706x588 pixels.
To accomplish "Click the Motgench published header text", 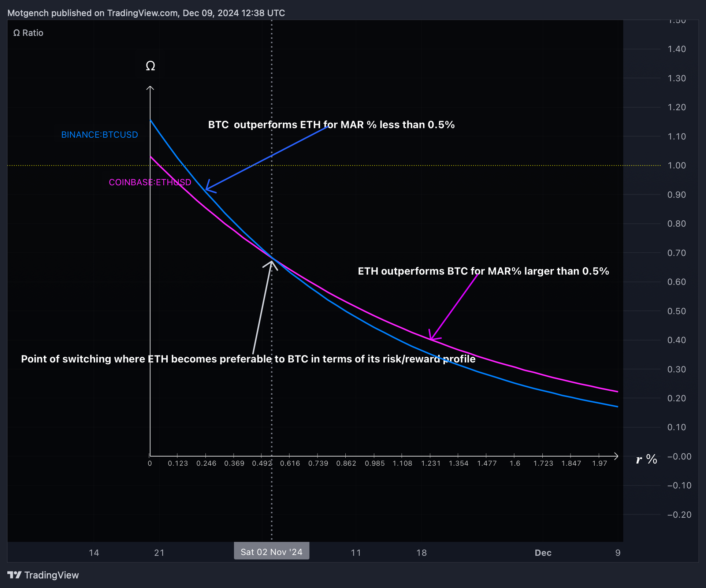I will point(146,13).
